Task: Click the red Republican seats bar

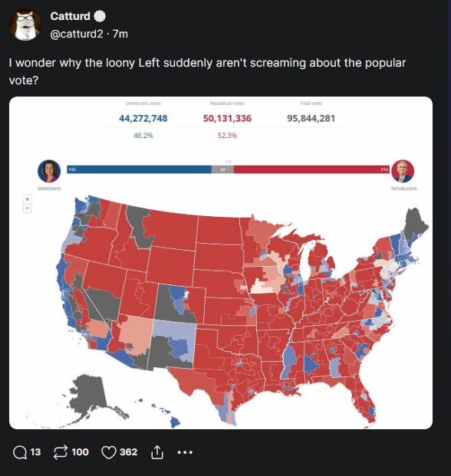Action: click(311, 169)
